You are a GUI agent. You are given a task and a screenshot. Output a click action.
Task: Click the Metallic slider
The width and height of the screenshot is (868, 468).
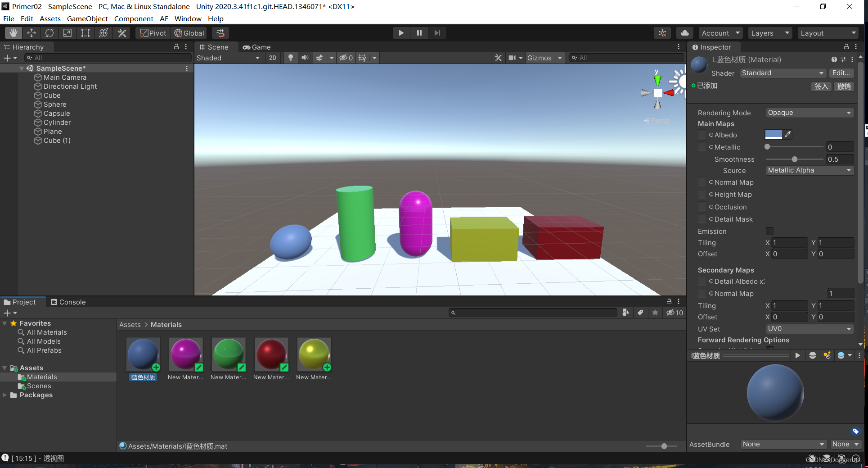pyautogui.click(x=794, y=147)
